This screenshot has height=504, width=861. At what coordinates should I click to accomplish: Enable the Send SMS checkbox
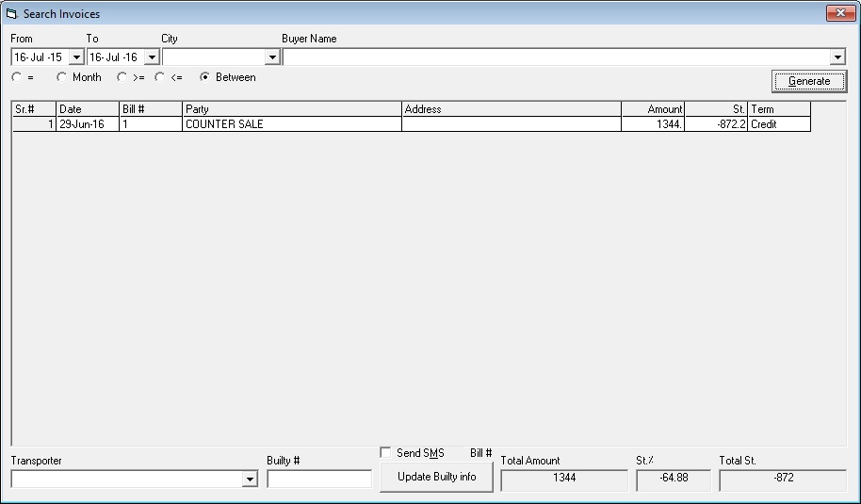pos(385,453)
